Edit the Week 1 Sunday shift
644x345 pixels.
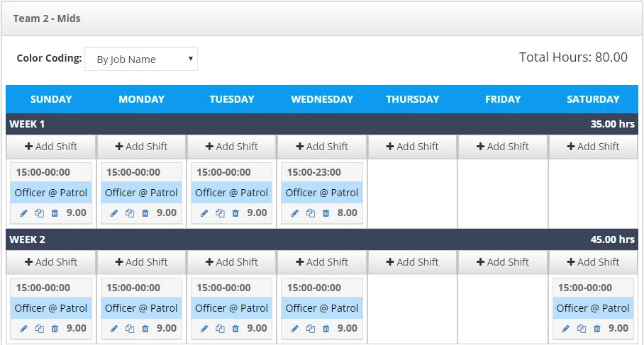click(24, 213)
